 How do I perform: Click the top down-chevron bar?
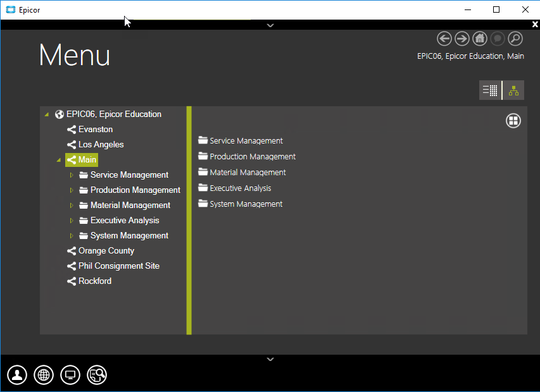pos(270,25)
